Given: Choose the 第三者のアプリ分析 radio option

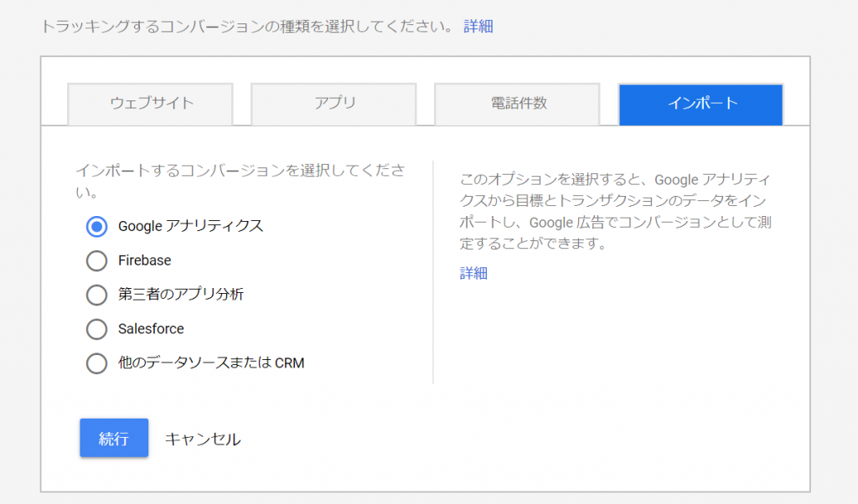Looking at the screenshot, I should [x=97, y=295].
